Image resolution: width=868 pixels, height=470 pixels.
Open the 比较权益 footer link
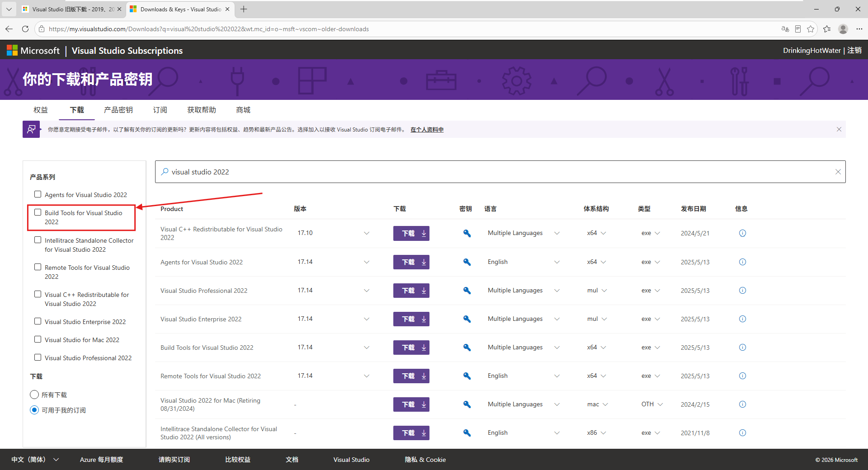tap(238, 460)
